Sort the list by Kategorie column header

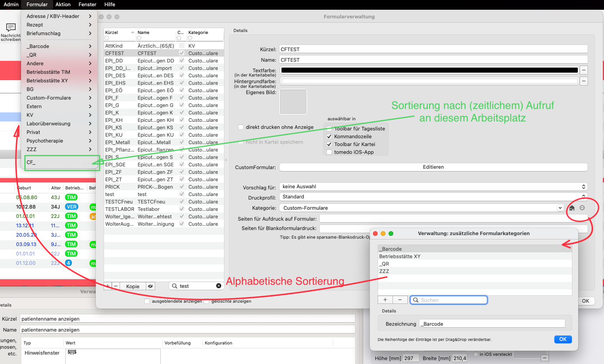pos(205,32)
